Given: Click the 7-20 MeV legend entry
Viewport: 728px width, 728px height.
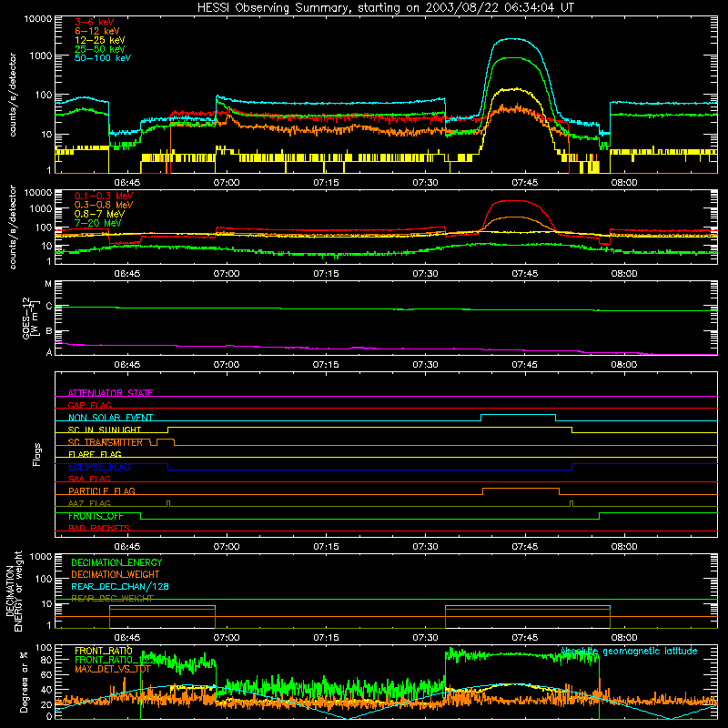Looking at the screenshot, I should pyautogui.click(x=98, y=223).
